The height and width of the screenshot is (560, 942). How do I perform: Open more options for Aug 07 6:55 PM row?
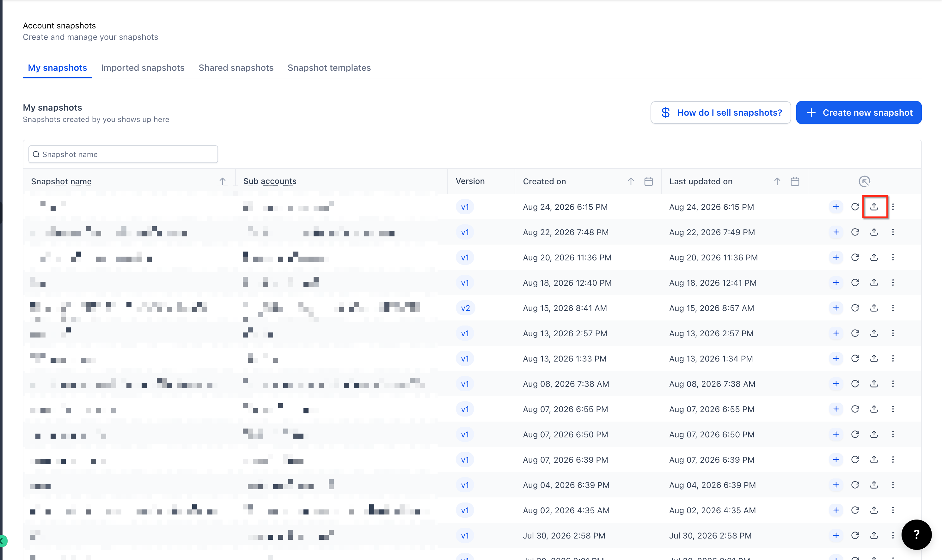pos(893,409)
